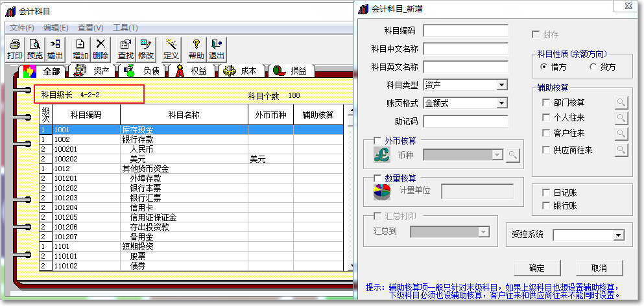Screen dimensions: 644x306
Task: Open the 账页格式 dropdown list
Action: pyautogui.click(x=501, y=103)
